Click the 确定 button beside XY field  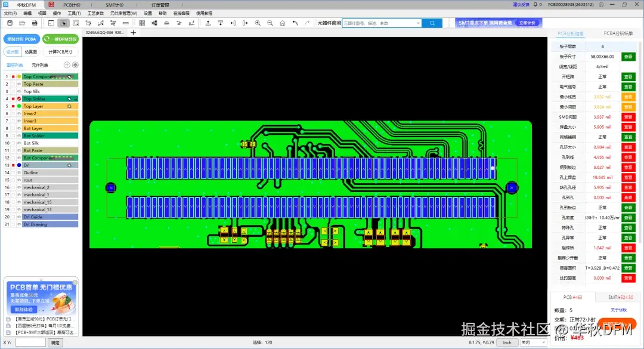(x=55, y=342)
